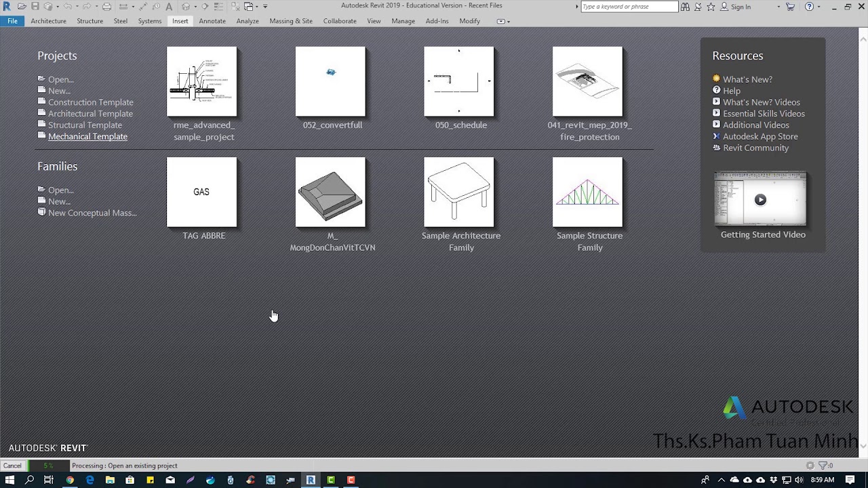Click the Text tool 'A' icon in quick access toolbar
This screenshot has width=868, height=488.
(169, 7)
